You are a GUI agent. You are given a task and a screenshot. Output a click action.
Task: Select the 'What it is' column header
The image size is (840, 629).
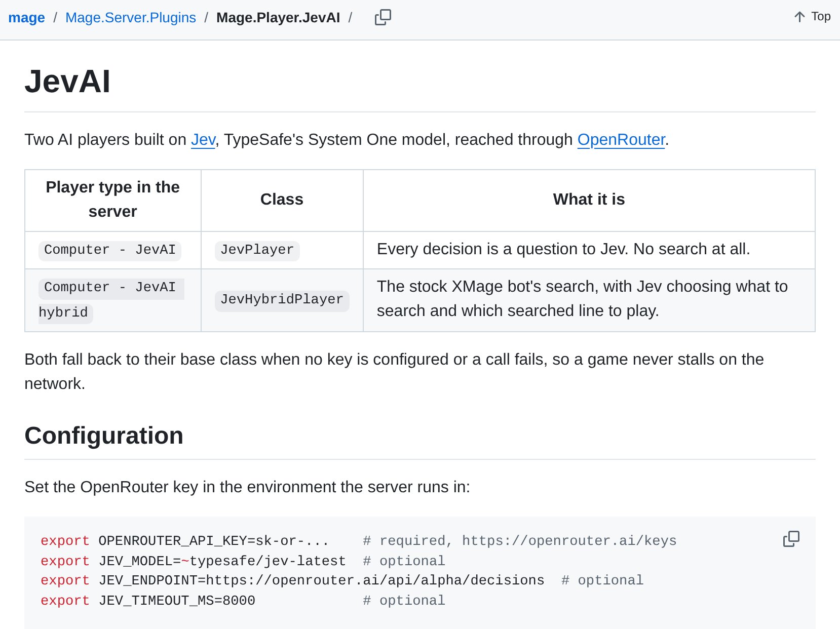click(x=589, y=200)
